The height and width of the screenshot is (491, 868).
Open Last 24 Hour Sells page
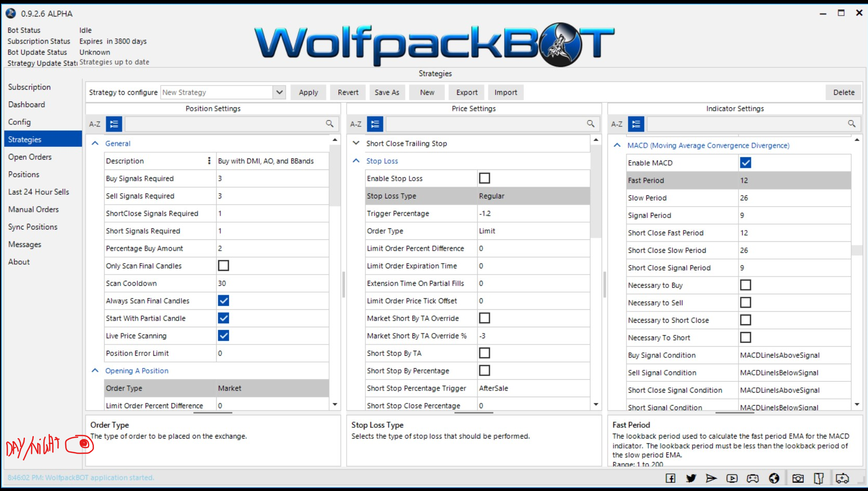coord(39,192)
